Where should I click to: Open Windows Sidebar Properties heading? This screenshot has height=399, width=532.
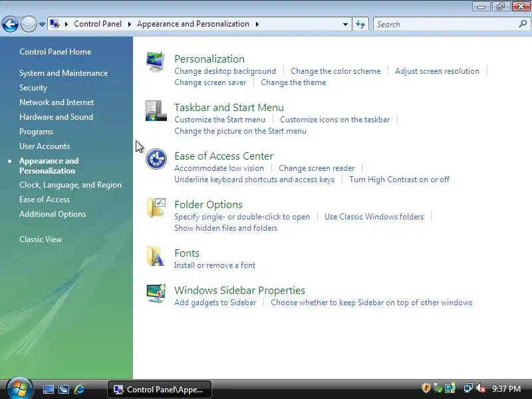[239, 291]
